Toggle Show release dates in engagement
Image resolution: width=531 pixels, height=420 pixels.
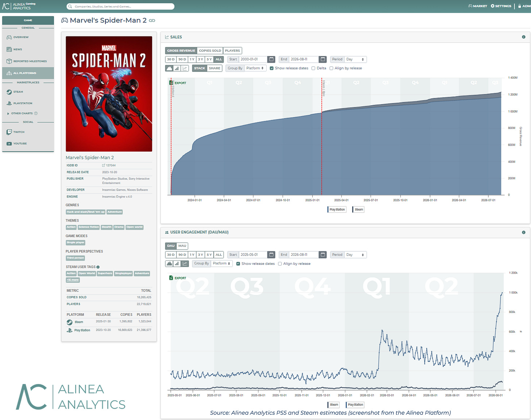[x=238, y=264]
